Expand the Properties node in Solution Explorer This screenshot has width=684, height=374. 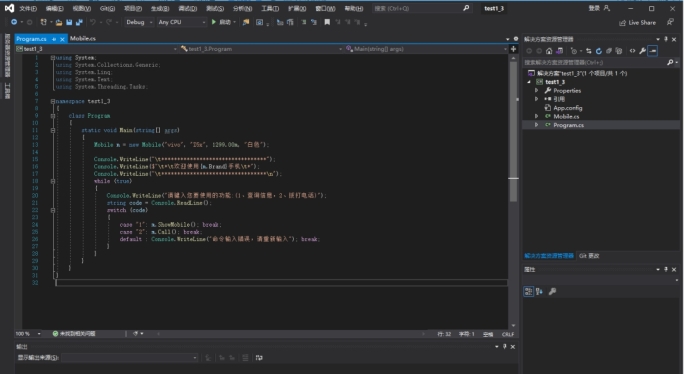[537, 90]
